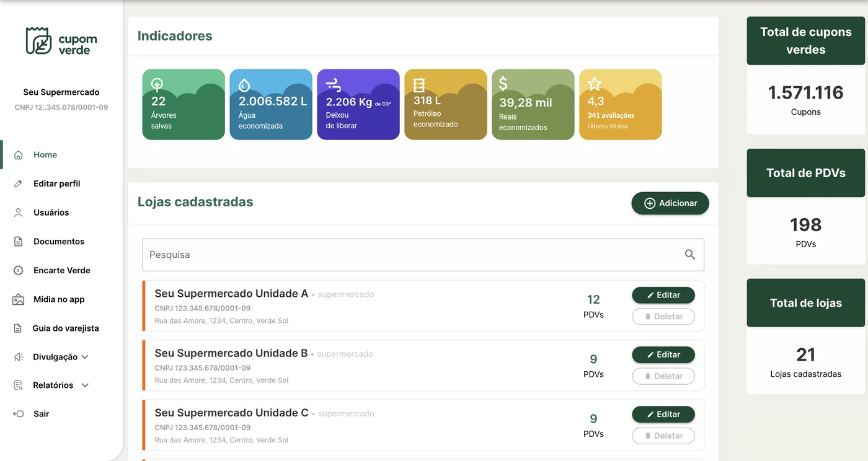
Task: Click the Adicionar button
Action: pos(670,203)
